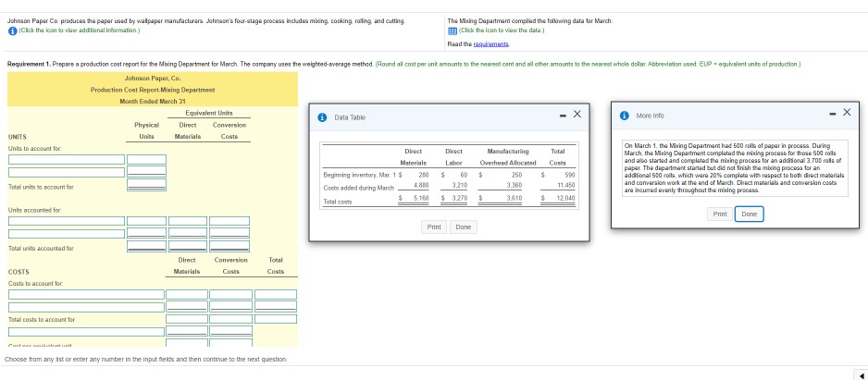Viewport: 868px width, 380px height.
Task: Click the 'Data Table' dialog title
Action: click(350, 117)
